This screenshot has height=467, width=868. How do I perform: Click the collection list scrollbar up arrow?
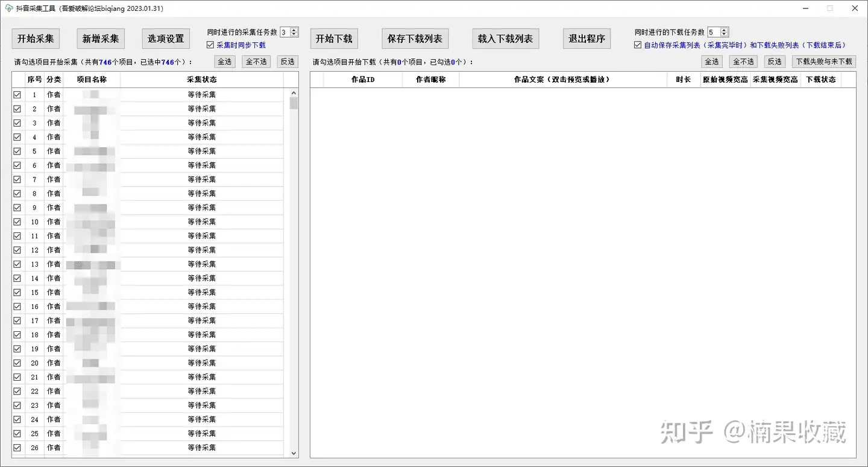tap(294, 93)
